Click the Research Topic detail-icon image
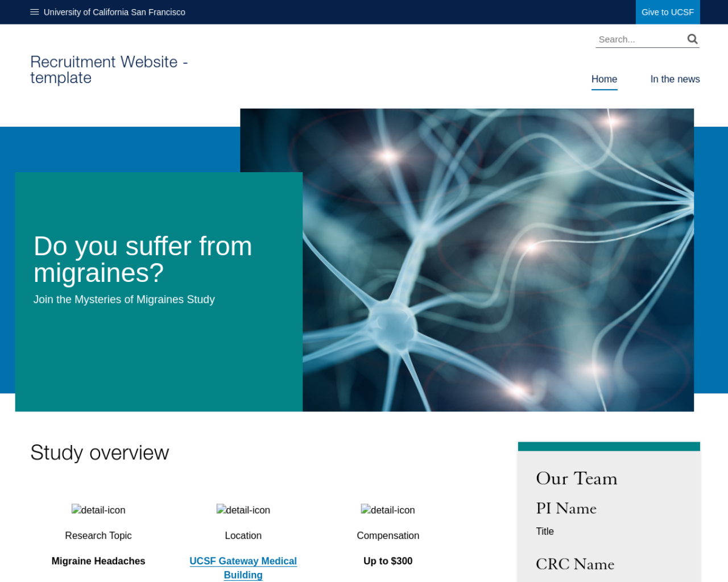The width and height of the screenshot is (728, 582). pyautogui.click(x=98, y=510)
